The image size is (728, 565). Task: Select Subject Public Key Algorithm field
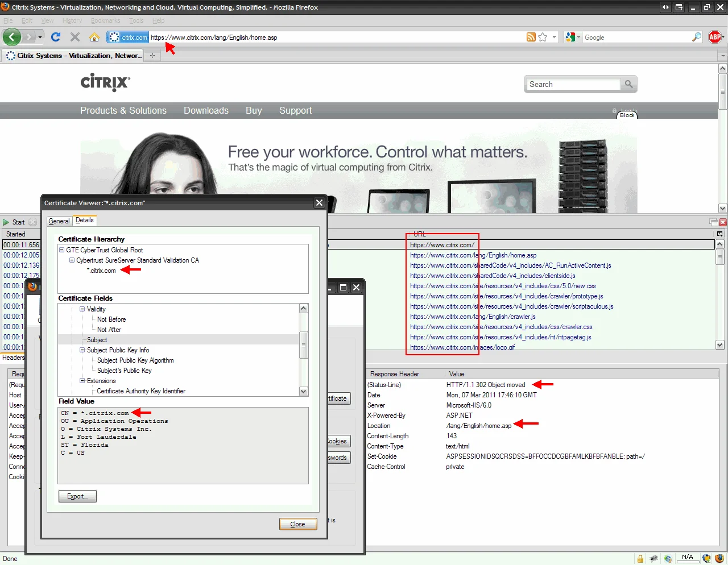135,360
